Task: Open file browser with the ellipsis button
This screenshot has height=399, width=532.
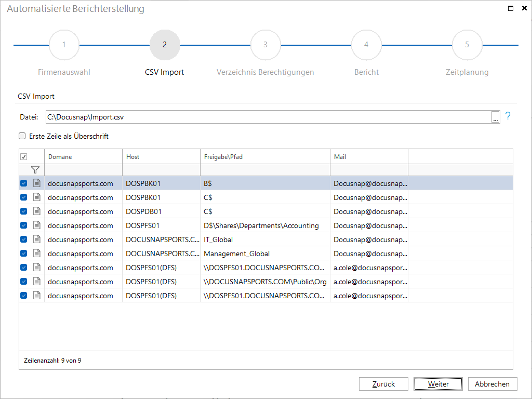Action: click(x=495, y=117)
